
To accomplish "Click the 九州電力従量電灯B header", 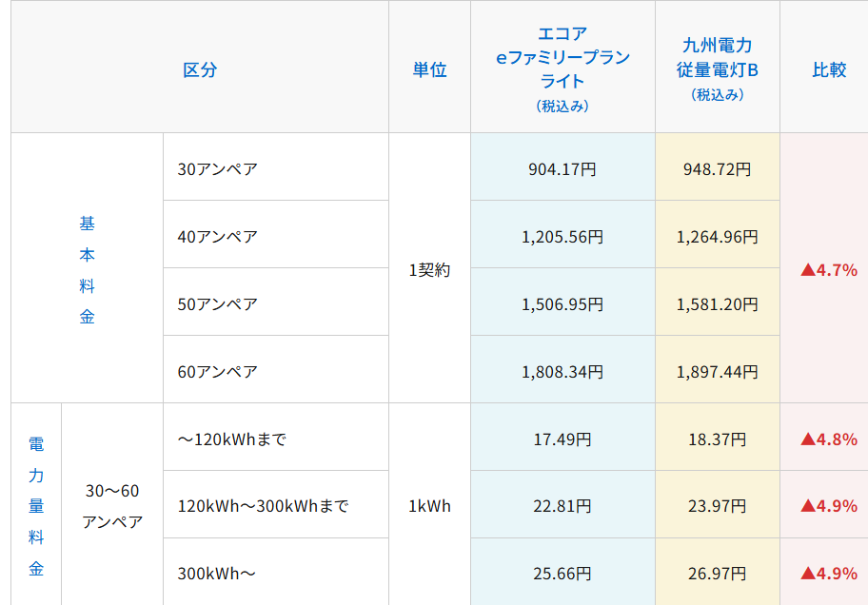I will coord(717,66).
